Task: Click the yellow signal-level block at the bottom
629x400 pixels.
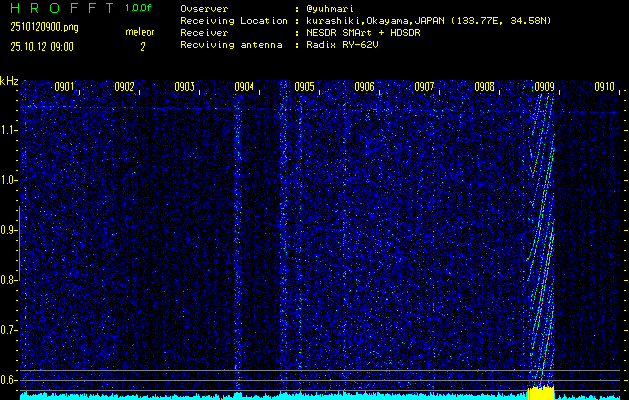Action: [x=541, y=392]
